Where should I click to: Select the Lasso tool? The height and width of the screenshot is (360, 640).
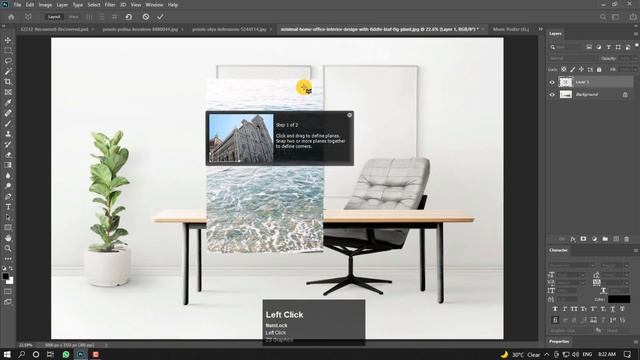coord(8,61)
